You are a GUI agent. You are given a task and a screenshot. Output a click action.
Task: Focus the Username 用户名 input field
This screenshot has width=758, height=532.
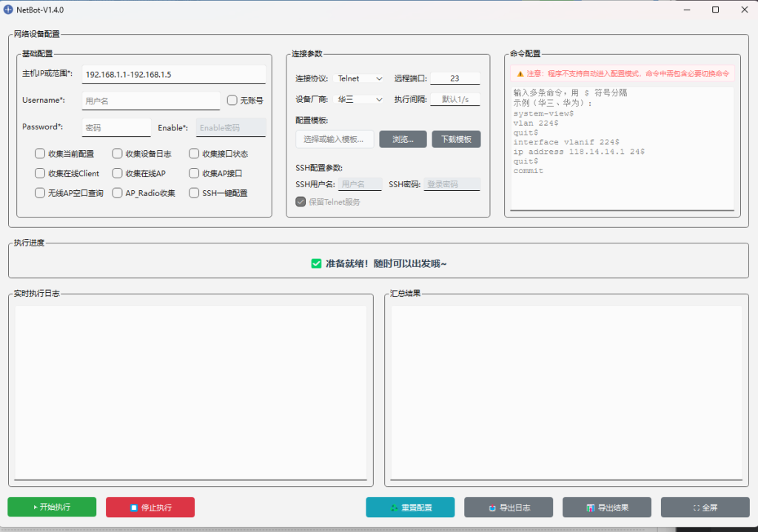click(x=150, y=101)
